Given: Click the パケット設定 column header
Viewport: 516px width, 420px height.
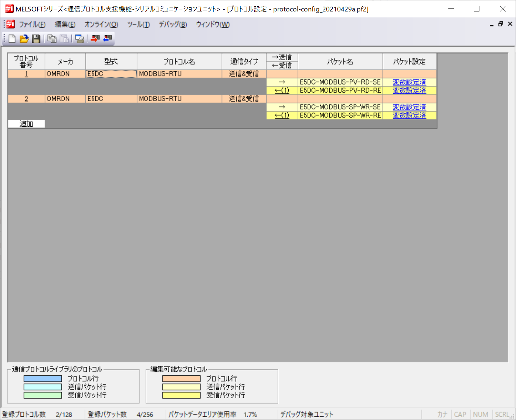Looking at the screenshot, I should [x=410, y=61].
